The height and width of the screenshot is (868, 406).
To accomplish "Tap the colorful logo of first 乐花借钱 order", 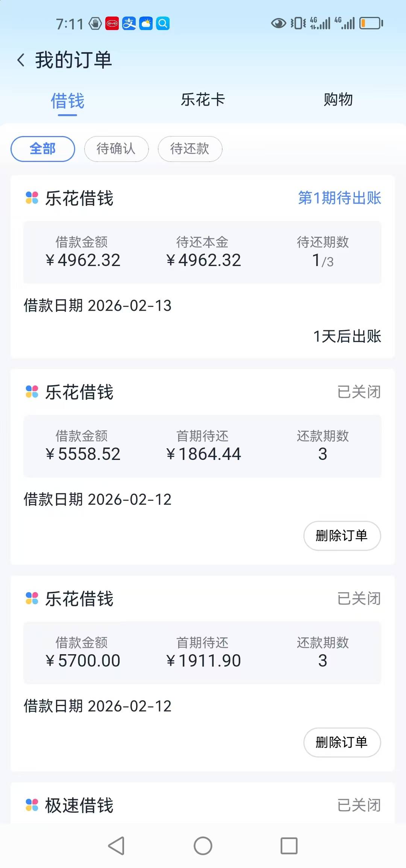I will click(32, 198).
